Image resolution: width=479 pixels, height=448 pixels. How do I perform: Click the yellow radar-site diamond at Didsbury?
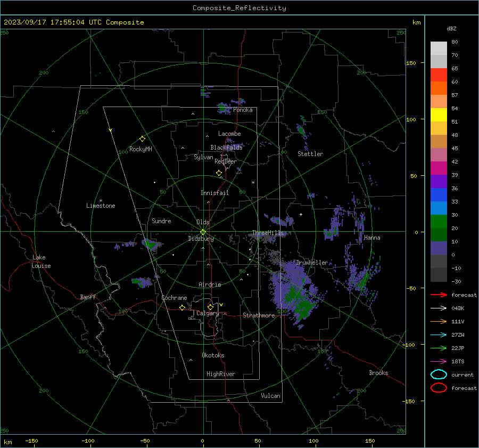click(203, 232)
